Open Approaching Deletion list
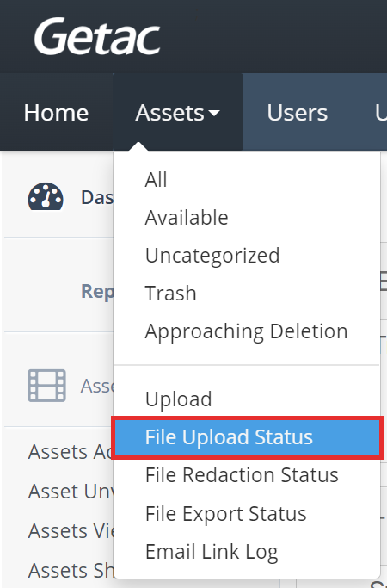Screen dimensions: 387x588 tap(247, 331)
